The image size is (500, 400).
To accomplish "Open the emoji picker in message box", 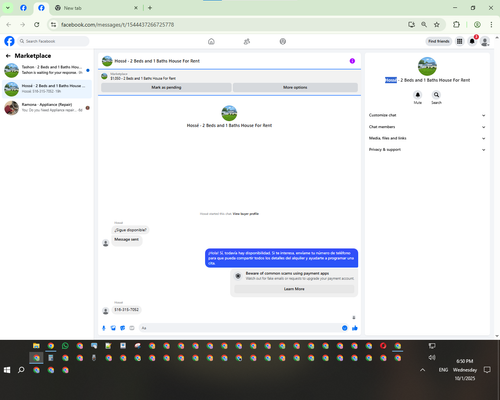I will tap(345, 328).
